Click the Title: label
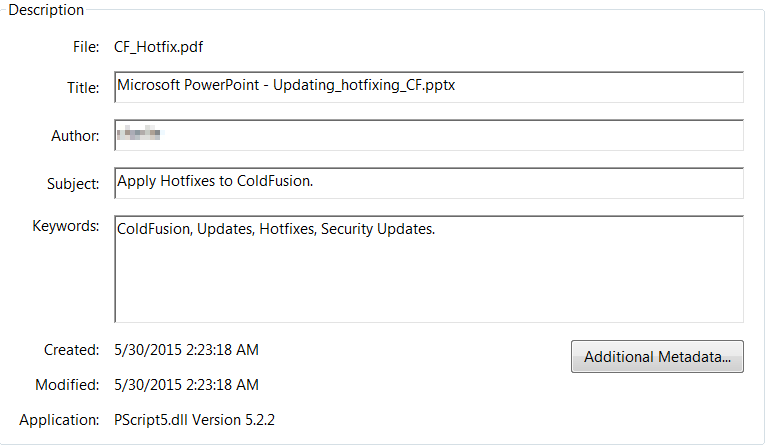Screen dimensions: 770x447 tap(83, 87)
